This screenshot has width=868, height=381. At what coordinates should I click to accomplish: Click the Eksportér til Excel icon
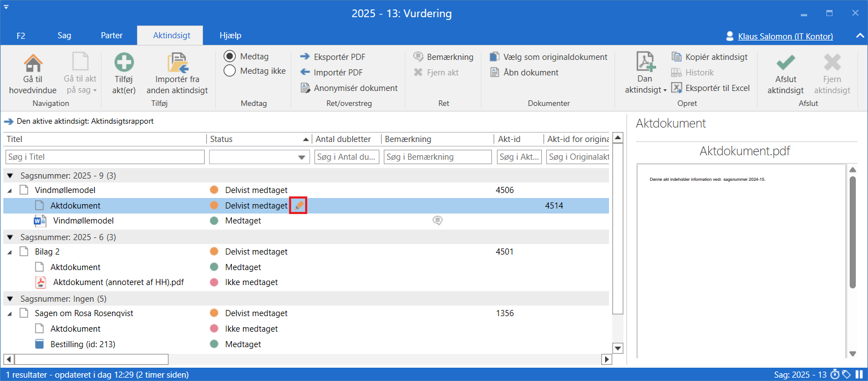click(x=676, y=88)
